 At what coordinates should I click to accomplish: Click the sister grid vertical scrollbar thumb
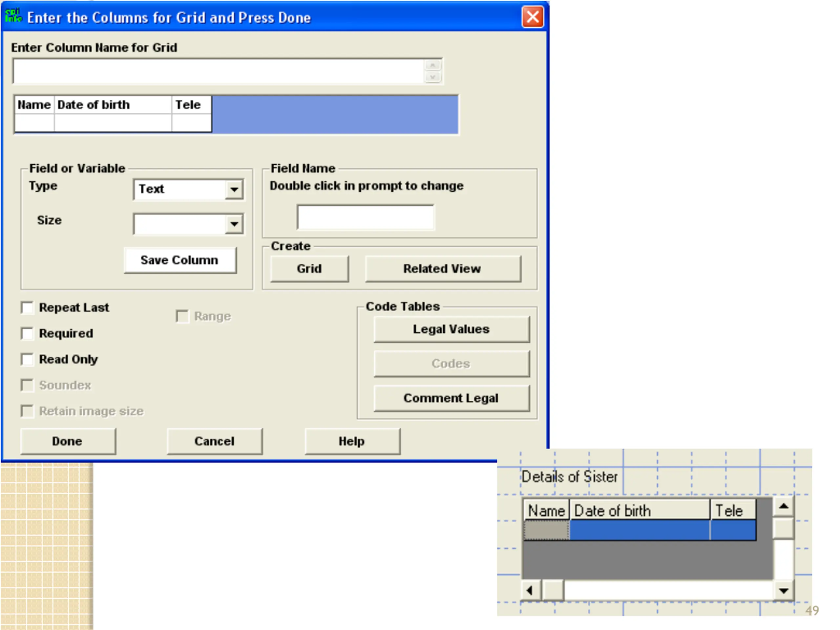pos(784,528)
